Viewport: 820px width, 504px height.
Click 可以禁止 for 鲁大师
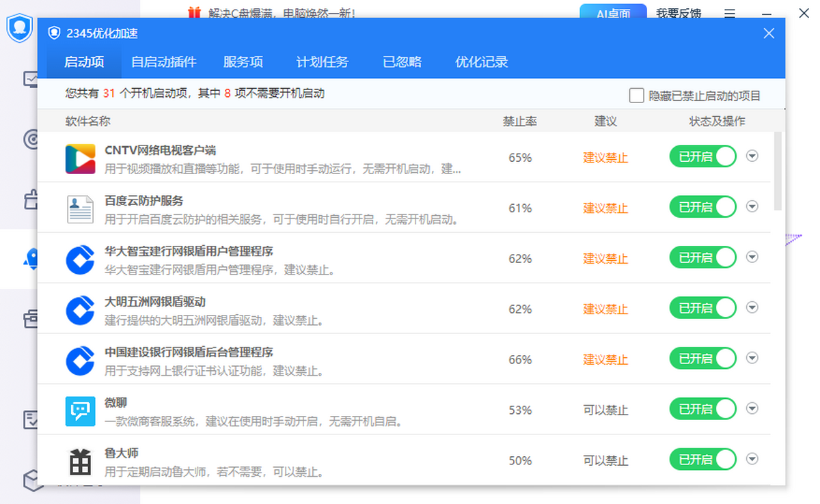(x=605, y=461)
